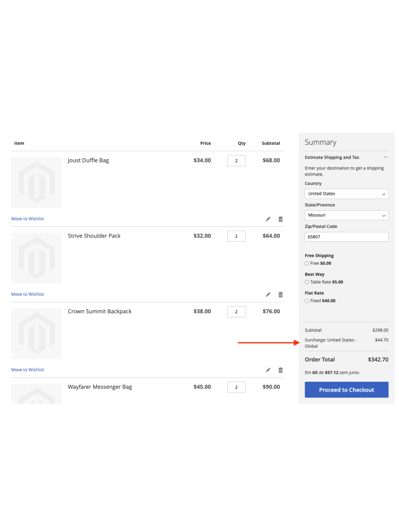The width and height of the screenshot is (399, 532).
Task: Move Crown Summit Backpack to Wishlist
Action: [x=28, y=370]
